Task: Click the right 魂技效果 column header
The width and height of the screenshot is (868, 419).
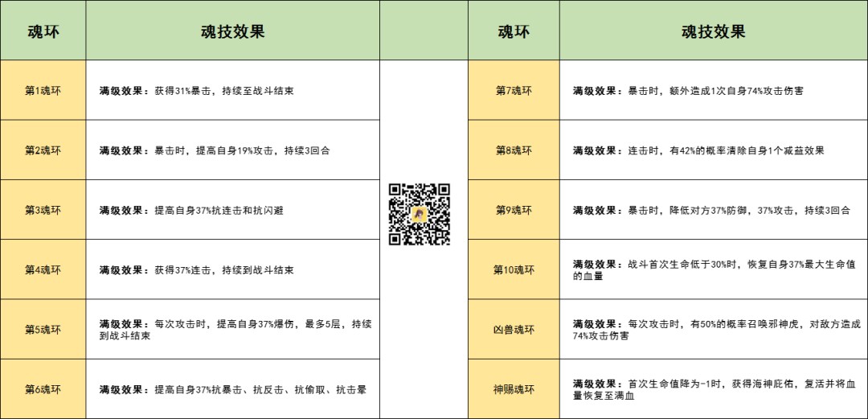Action: pos(714,31)
